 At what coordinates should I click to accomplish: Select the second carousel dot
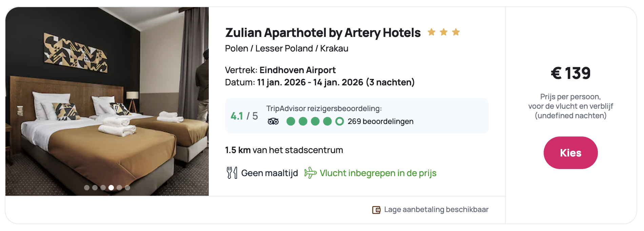point(95,188)
